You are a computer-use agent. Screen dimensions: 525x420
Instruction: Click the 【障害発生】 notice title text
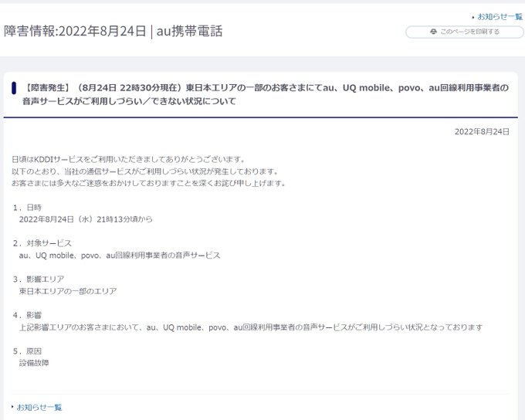point(266,94)
